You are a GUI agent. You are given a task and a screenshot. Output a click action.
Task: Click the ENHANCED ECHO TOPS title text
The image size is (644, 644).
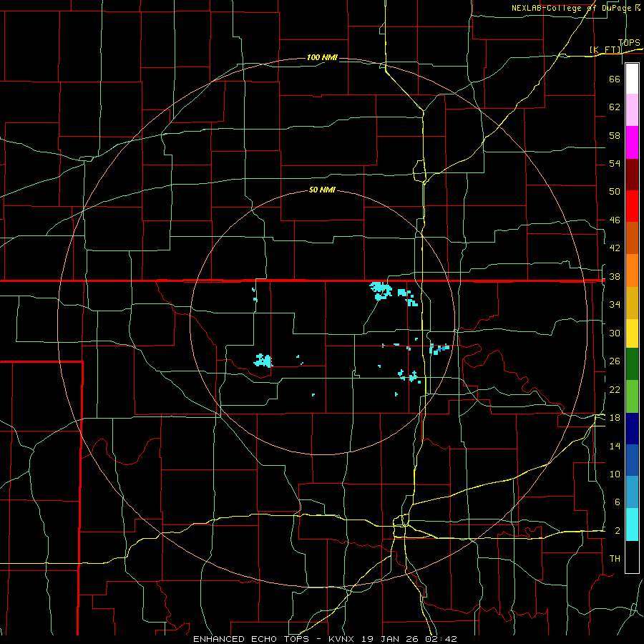click(x=251, y=639)
